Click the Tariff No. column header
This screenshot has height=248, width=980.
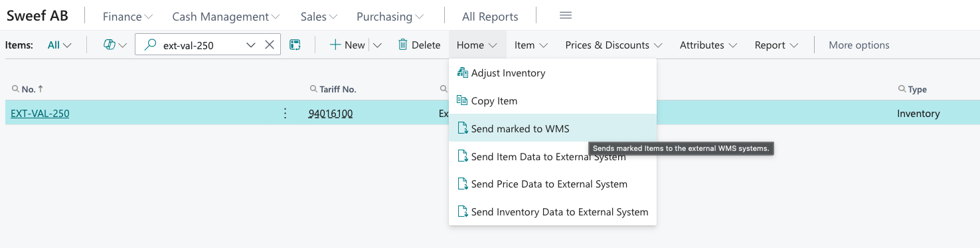click(338, 89)
